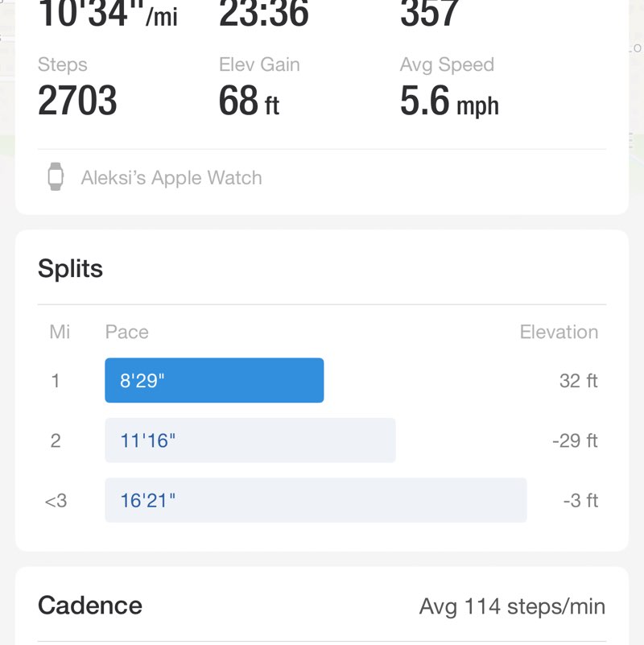Click the -29 ft elevation for mile 2
The width and height of the screenshot is (644, 645).
click(x=575, y=440)
